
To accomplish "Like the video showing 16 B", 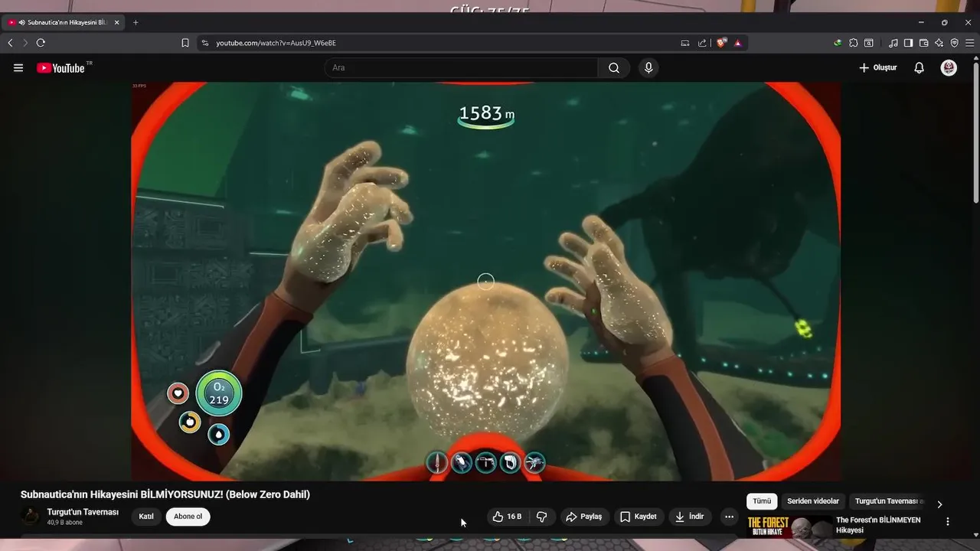I will pyautogui.click(x=507, y=517).
